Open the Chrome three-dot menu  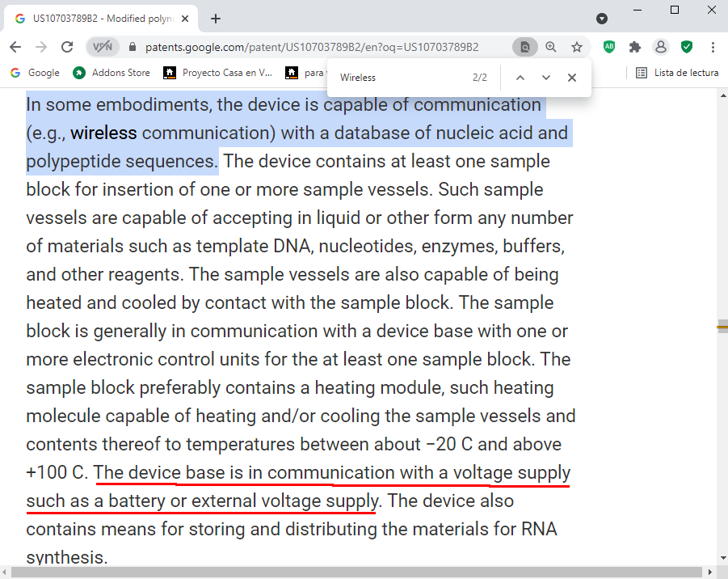coord(713,47)
